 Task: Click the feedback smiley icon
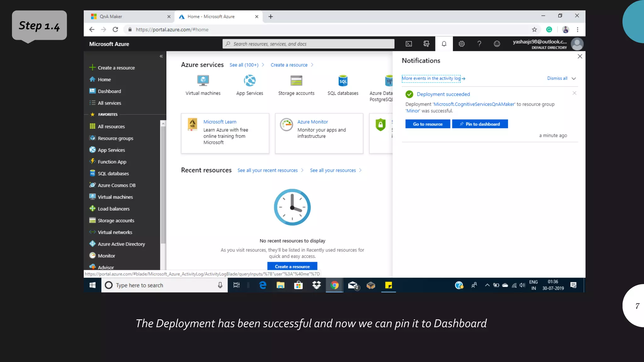tap(497, 44)
